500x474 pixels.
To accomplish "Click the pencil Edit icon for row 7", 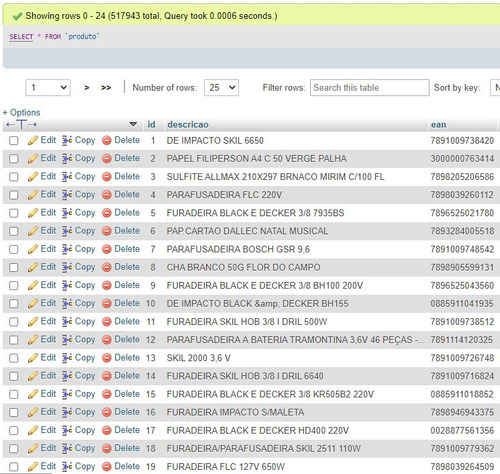I will tap(33, 249).
